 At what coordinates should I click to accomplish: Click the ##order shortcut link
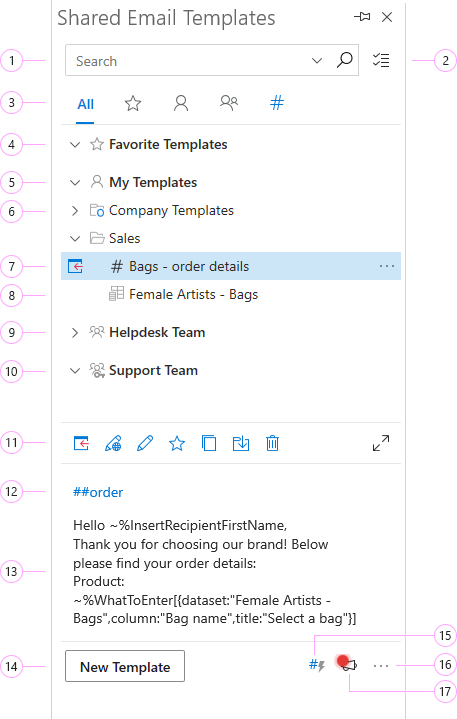click(x=98, y=492)
